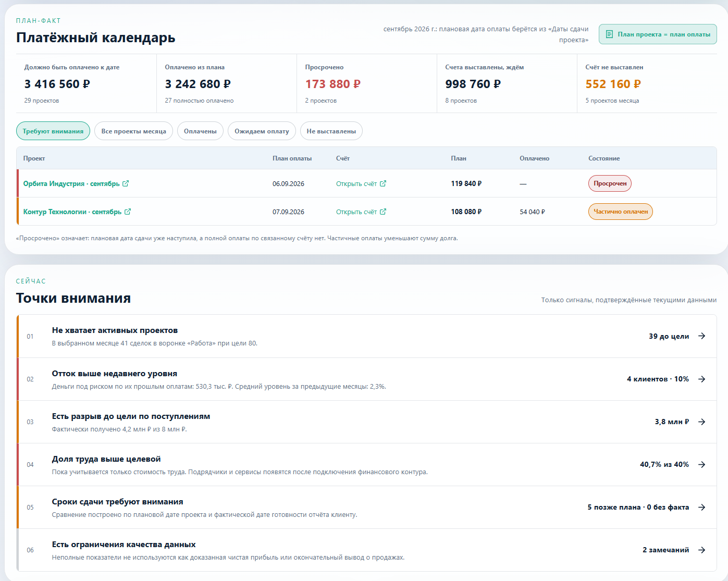
Task: Click the 4 клиентов · 10% value
Action: click(x=658, y=379)
